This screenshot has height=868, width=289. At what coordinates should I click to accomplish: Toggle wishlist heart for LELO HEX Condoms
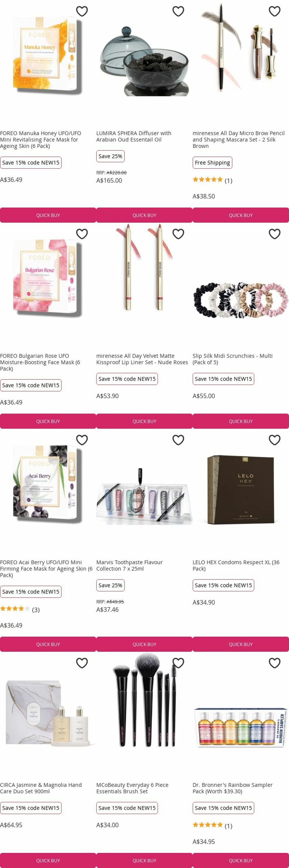[275, 440]
